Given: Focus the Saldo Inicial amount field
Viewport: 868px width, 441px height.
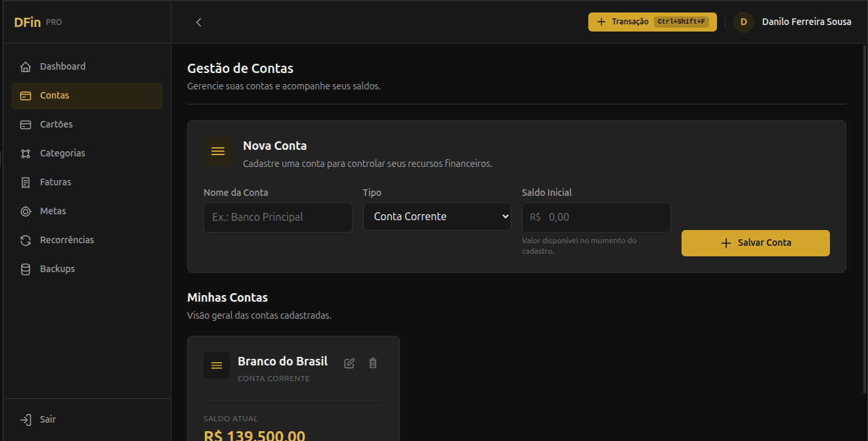Looking at the screenshot, I should [596, 217].
